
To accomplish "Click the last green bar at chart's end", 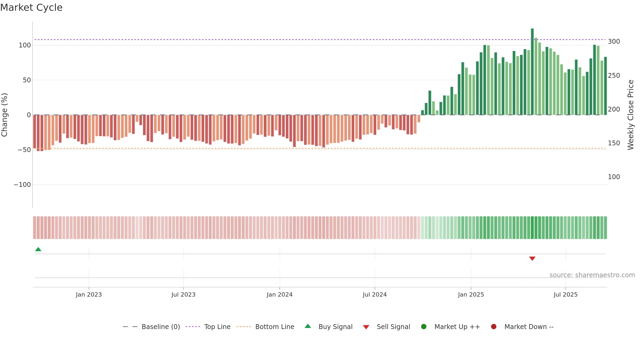I will 605,86.
